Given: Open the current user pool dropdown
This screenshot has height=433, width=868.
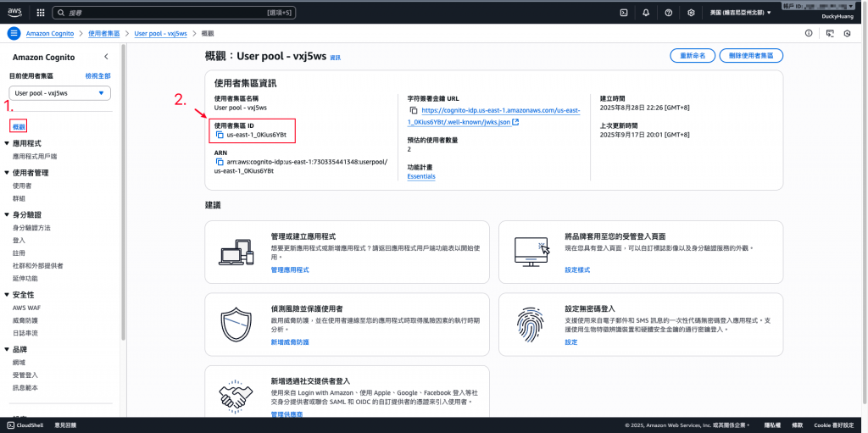Looking at the screenshot, I should (60, 93).
